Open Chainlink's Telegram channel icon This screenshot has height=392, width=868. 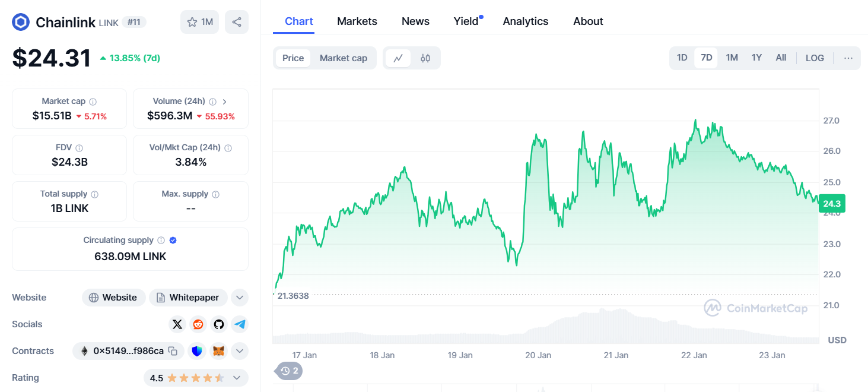click(240, 324)
